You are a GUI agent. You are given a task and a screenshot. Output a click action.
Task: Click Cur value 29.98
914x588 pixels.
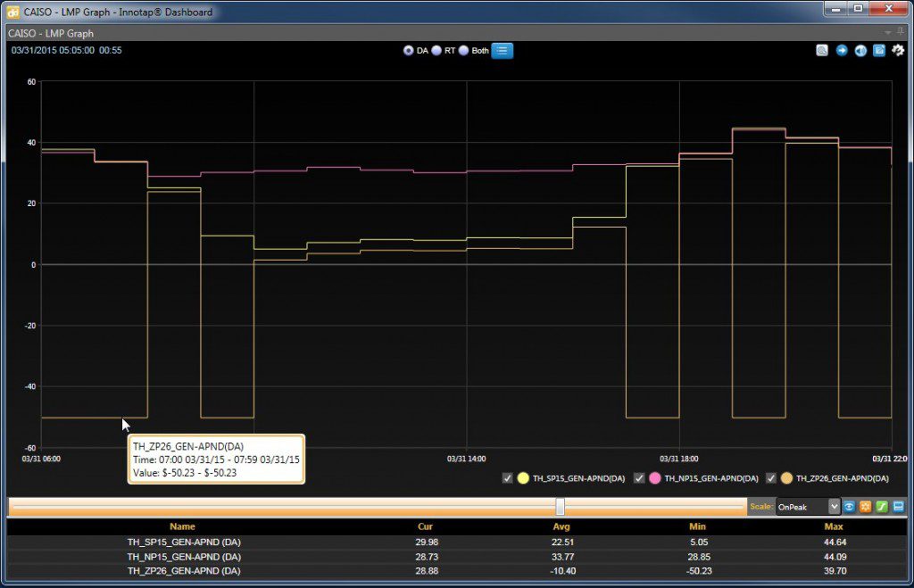click(427, 542)
